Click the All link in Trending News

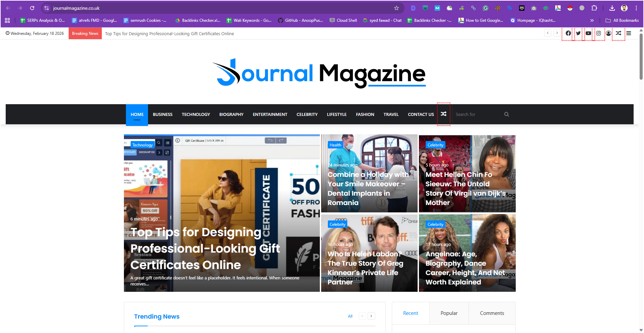click(350, 316)
